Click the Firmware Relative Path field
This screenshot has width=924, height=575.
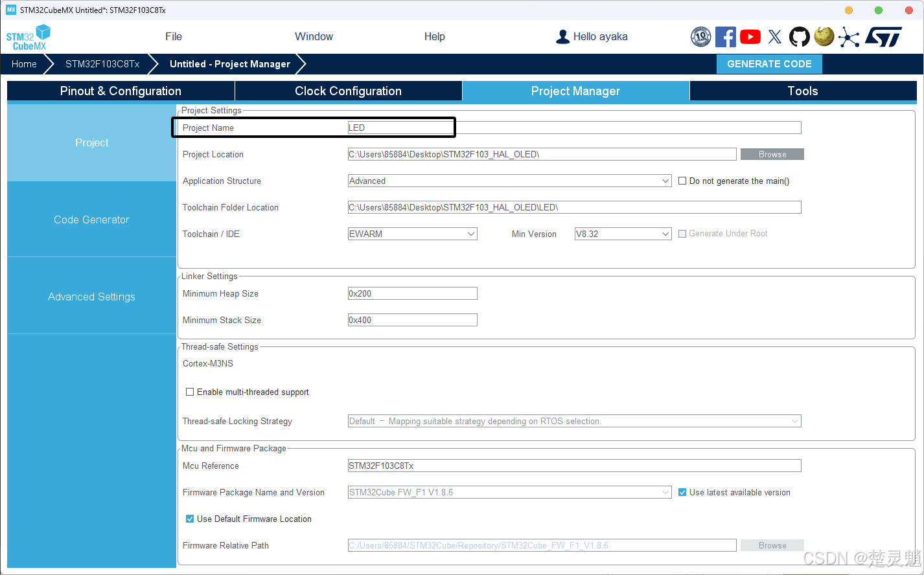click(x=542, y=545)
